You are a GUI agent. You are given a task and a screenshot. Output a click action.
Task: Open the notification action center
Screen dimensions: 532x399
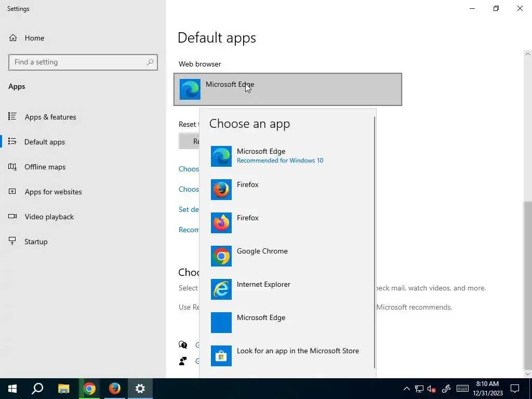(x=515, y=389)
